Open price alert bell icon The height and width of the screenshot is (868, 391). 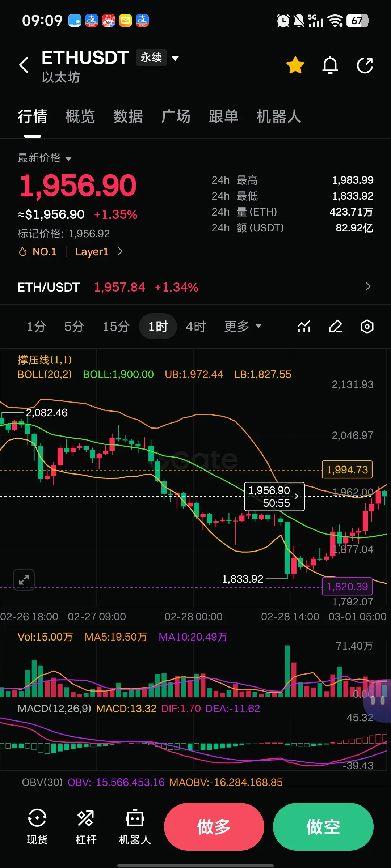330,65
